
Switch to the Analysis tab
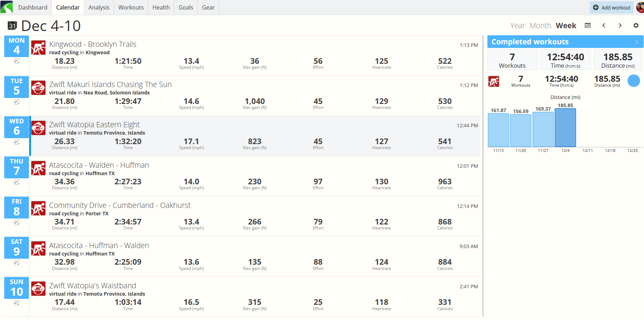point(99,7)
